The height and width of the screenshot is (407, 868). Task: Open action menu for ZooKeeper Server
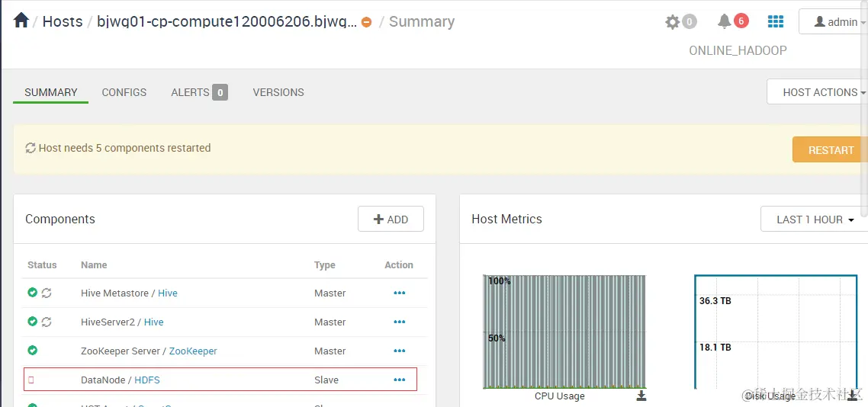coord(399,351)
